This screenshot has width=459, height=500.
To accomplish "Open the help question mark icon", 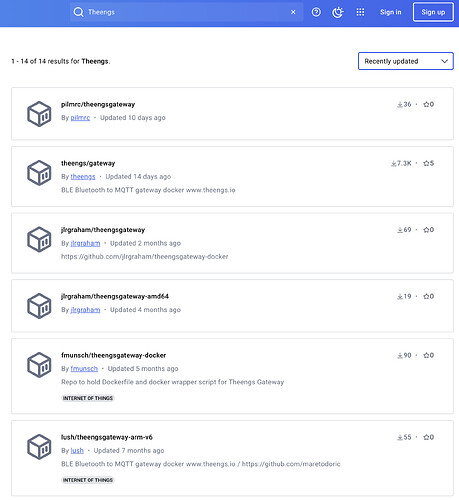I will point(316,12).
